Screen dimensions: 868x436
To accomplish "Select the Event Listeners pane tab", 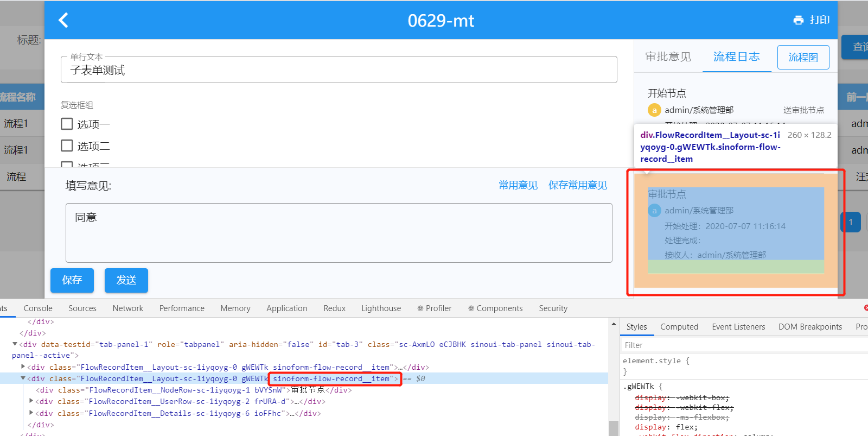I will click(x=738, y=327).
